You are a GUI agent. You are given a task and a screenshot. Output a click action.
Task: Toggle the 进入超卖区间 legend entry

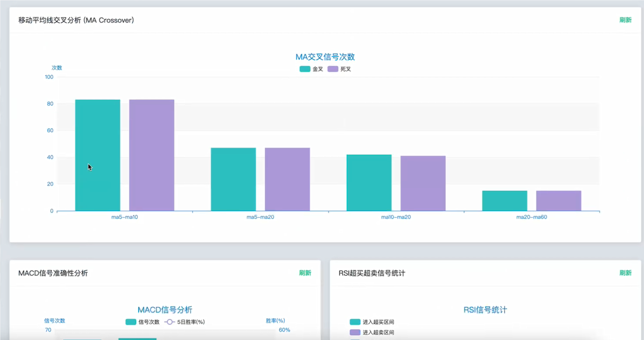[372, 333]
